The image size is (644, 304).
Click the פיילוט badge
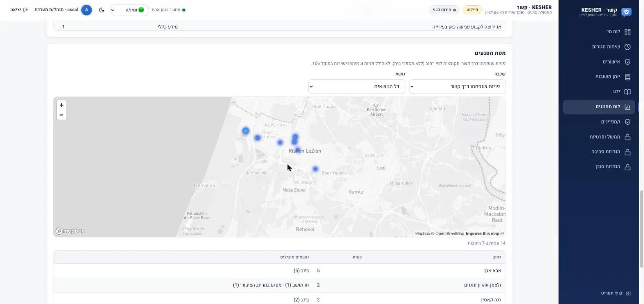point(472,10)
